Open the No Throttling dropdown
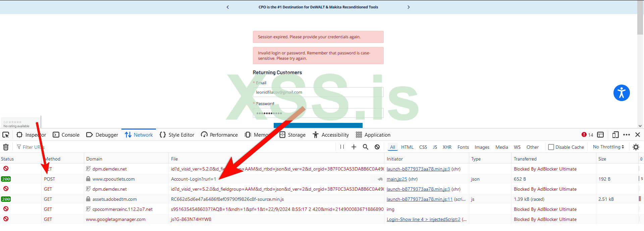Image resolution: width=644 pixels, height=231 pixels. (608, 147)
